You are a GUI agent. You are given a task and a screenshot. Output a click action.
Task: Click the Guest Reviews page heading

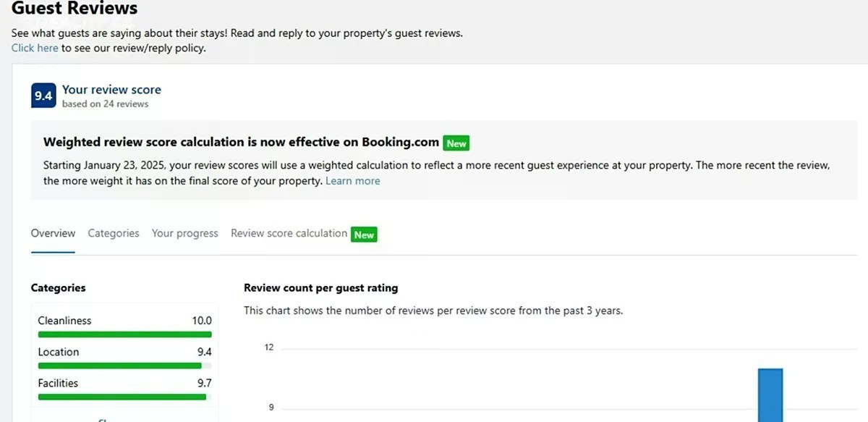click(x=75, y=9)
